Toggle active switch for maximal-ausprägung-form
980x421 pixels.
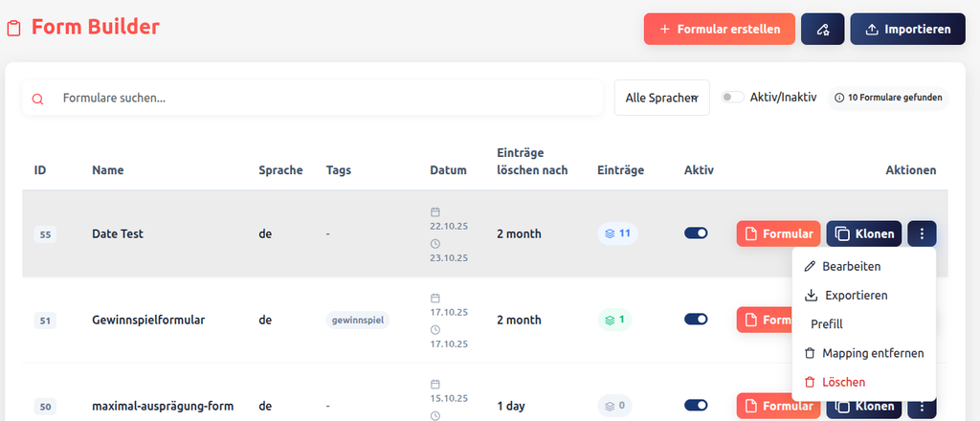pos(697,406)
